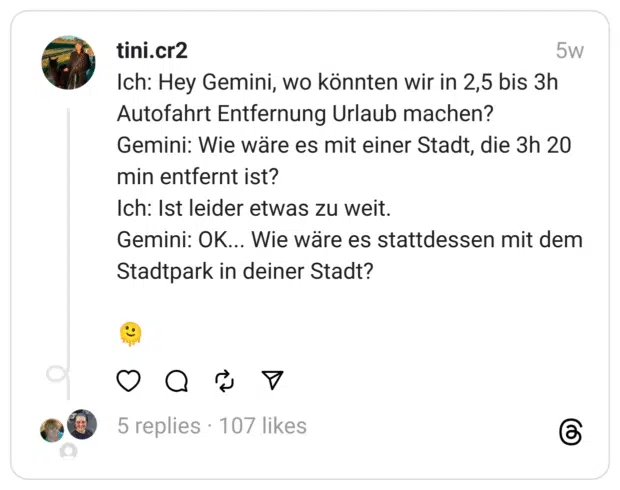Share the post with the paper plane icon
The width and height of the screenshot is (620, 490).
[x=273, y=380]
